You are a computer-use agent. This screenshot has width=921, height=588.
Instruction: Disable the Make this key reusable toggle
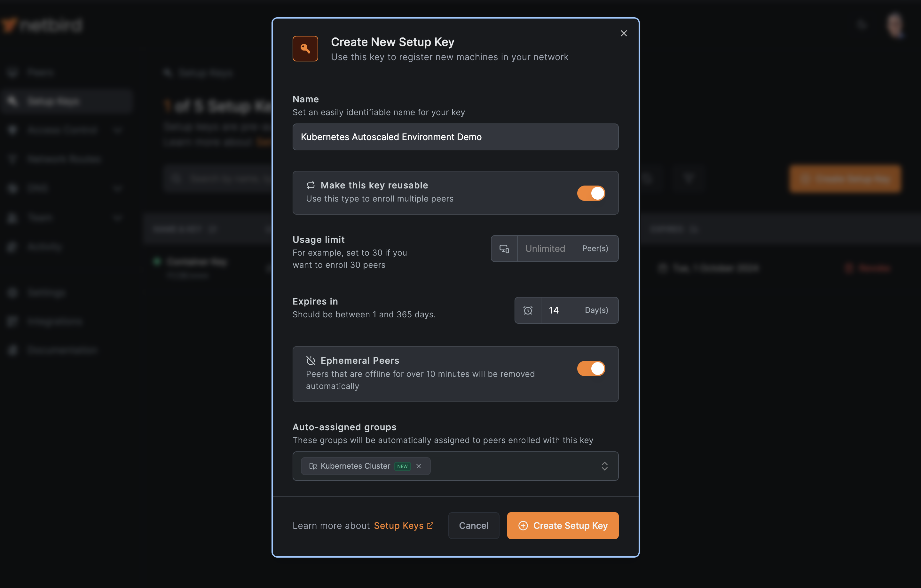pos(591,193)
